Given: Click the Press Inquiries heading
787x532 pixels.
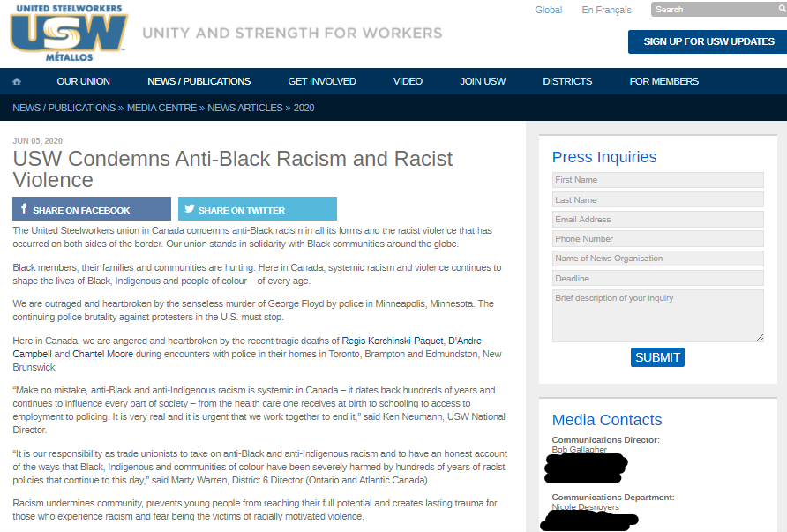Looking at the screenshot, I should tap(604, 157).
